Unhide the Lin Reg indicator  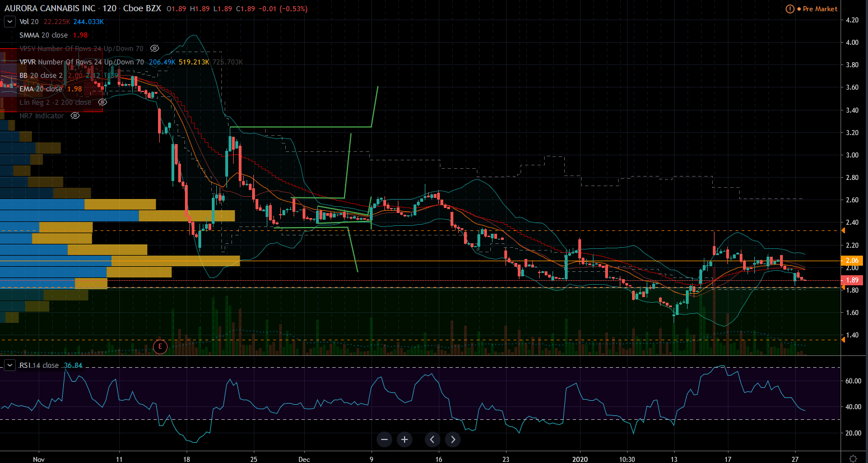click(103, 103)
